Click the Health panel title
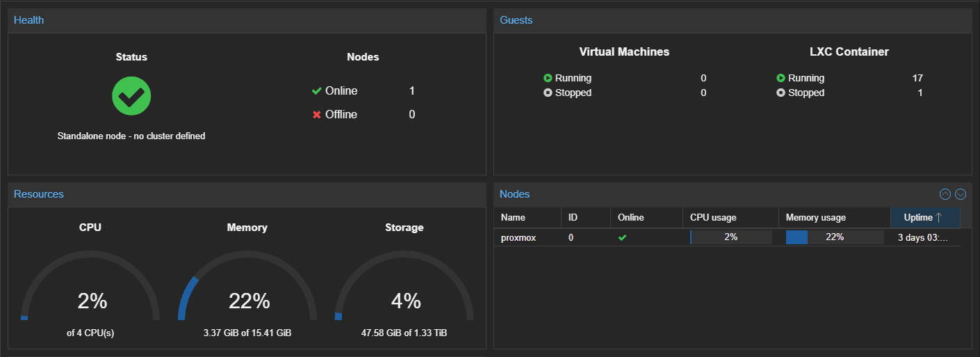Screen dimensions: 980x357 (28, 20)
